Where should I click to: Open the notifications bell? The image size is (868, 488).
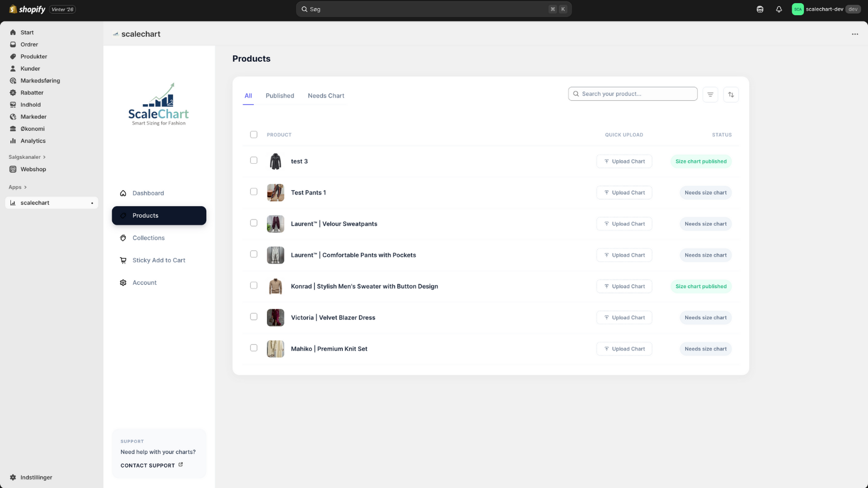click(779, 9)
